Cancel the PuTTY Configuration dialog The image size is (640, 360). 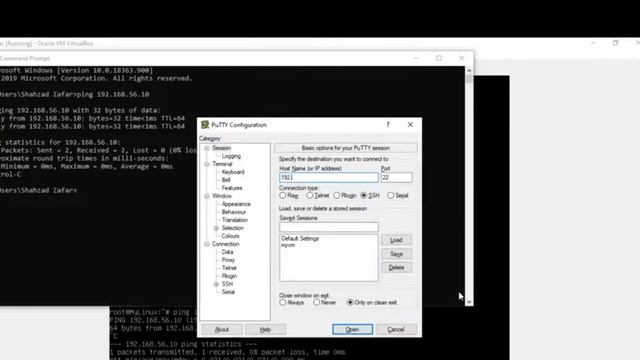pyautogui.click(x=396, y=329)
